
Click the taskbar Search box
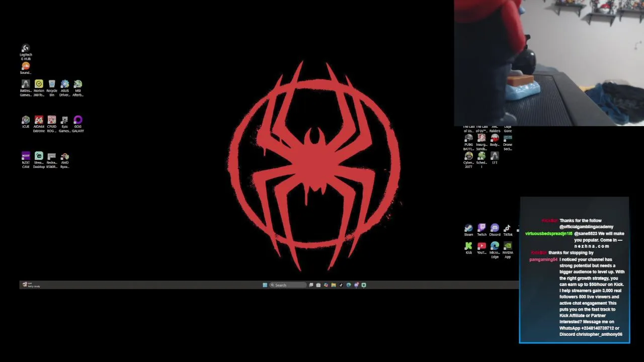coord(288,285)
